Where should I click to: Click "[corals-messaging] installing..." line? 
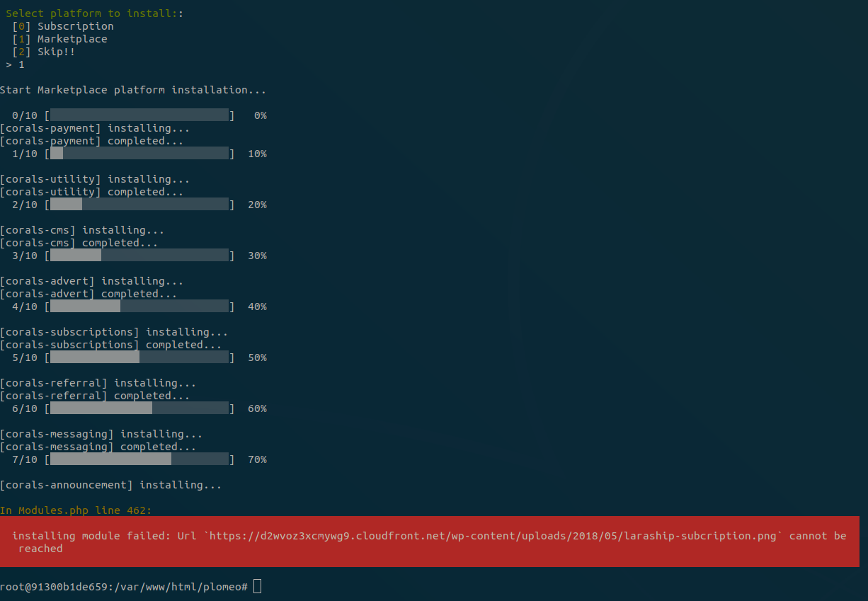(x=101, y=434)
